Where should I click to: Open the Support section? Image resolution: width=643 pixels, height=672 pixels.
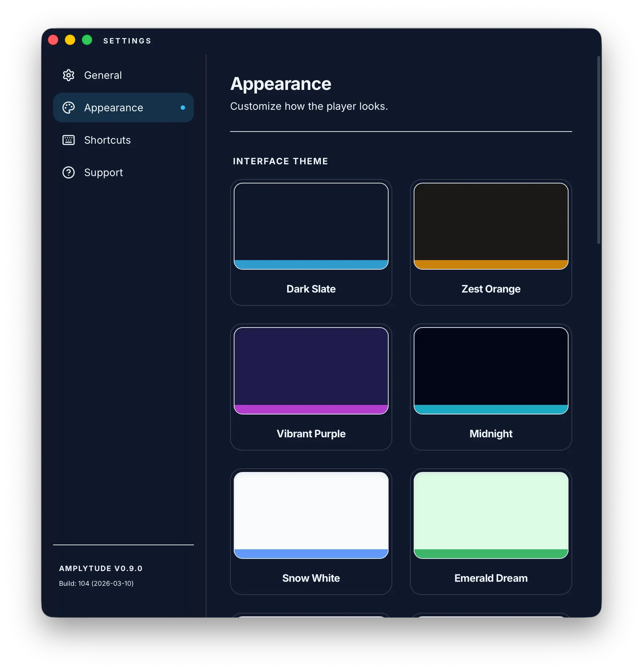(x=104, y=172)
